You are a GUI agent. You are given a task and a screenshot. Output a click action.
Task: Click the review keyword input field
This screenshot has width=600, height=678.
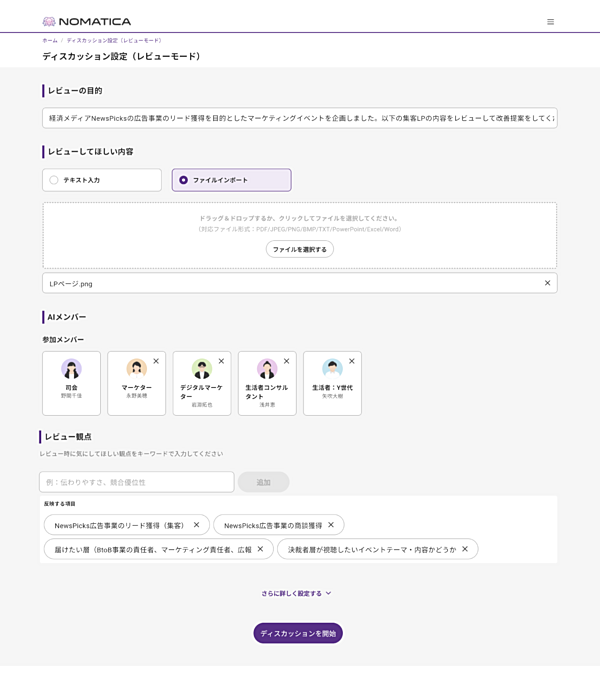[x=137, y=482]
